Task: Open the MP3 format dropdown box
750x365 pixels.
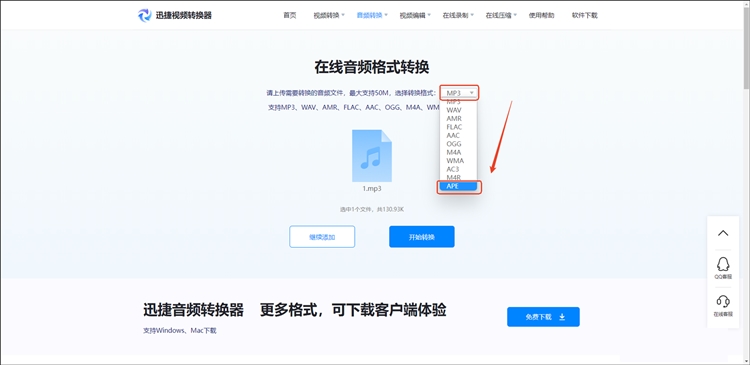Action: (x=459, y=93)
